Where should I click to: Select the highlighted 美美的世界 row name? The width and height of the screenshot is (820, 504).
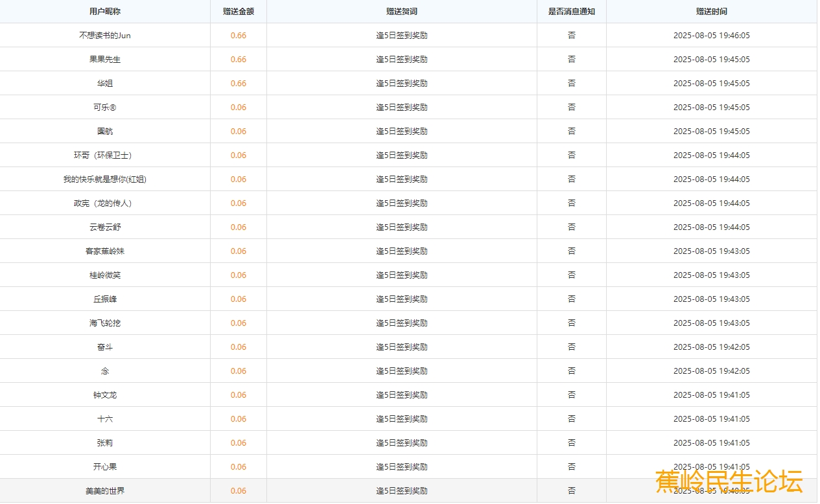(104, 491)
